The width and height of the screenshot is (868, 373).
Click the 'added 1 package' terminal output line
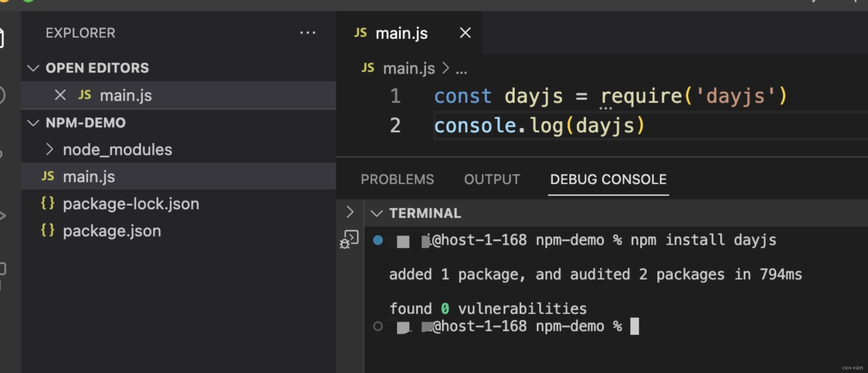pyautogui.click(x=595, y=275)
